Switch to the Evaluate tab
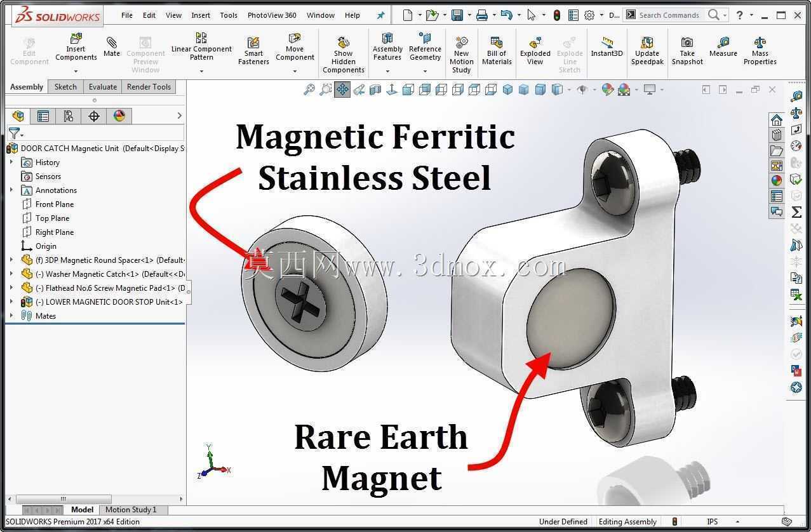This screenshot has width=811, height=532. 103,87
